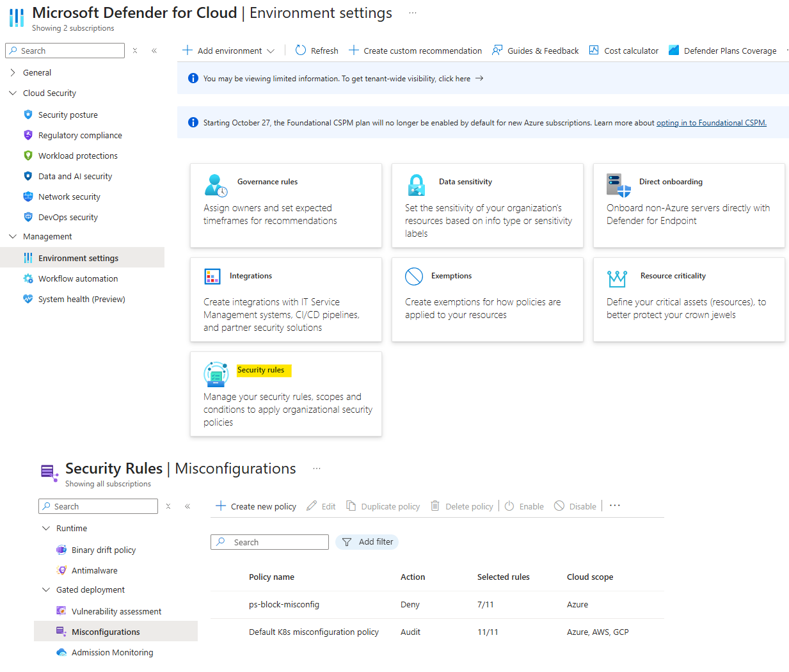Viewport: 789px width, 672px height.
Task: Click the Cost calculator icon
Action: 594,50
